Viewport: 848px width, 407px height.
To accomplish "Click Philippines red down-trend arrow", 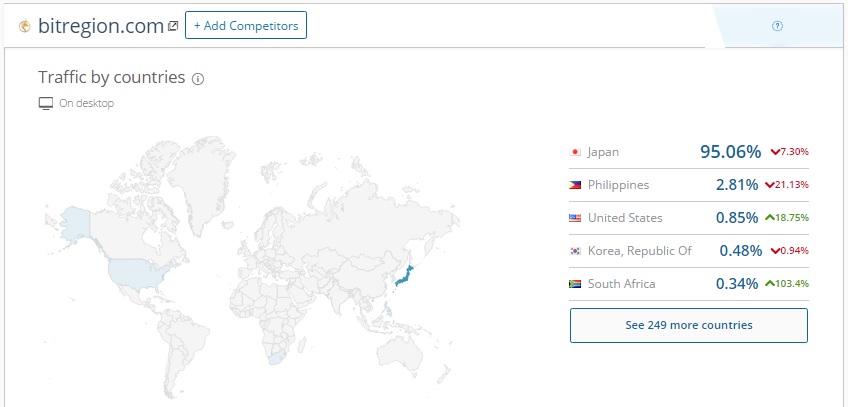I will pos(770,185).
